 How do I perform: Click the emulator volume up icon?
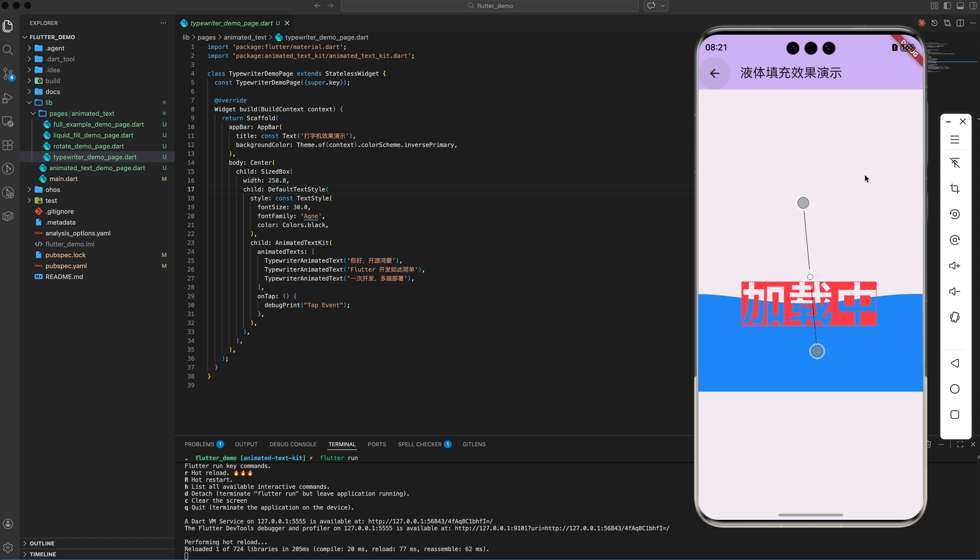[954, 266]
